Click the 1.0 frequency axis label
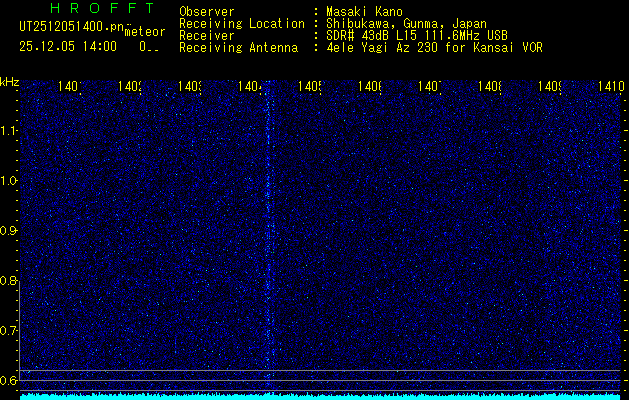 click(9, 181)
